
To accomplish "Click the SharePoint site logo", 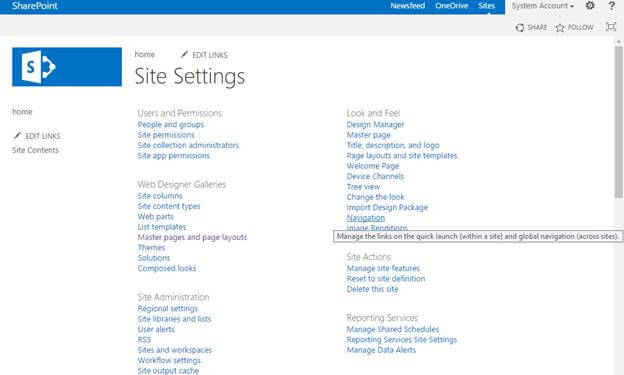I will point(67,67).
